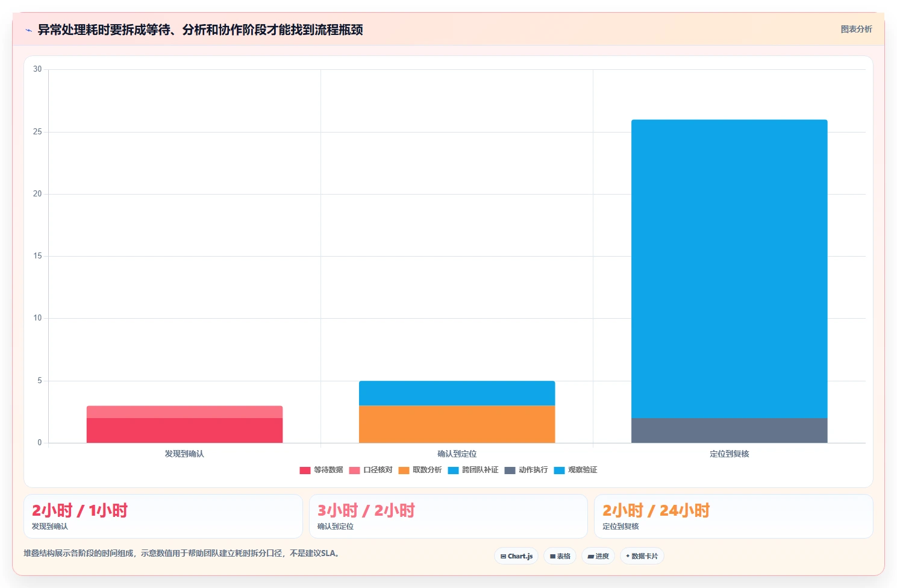
Task: Click the 图表分析 tag in header
Action: (x=856, y=29)
